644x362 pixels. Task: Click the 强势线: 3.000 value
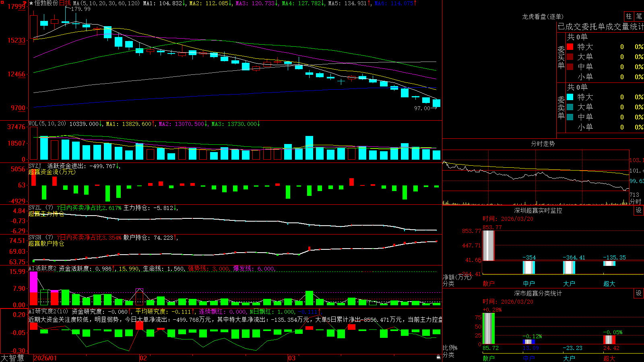[209, 269]
